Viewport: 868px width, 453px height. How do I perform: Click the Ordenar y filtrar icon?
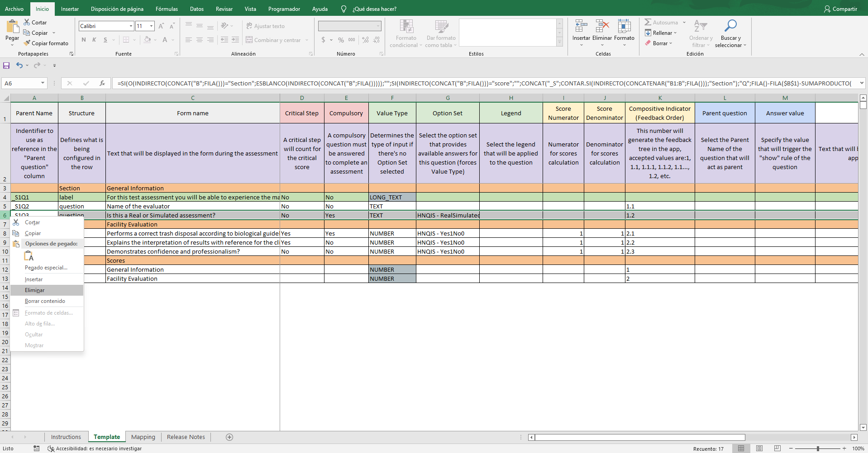point(700,26)
